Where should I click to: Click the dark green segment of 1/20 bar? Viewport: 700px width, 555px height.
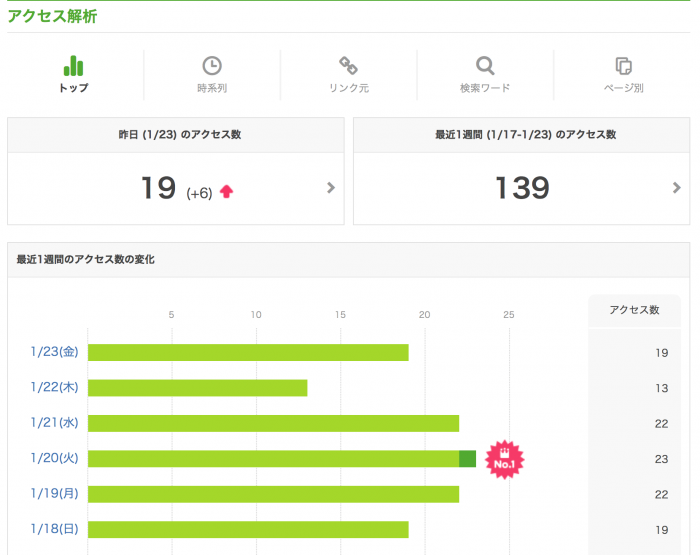tap(467, 459)
